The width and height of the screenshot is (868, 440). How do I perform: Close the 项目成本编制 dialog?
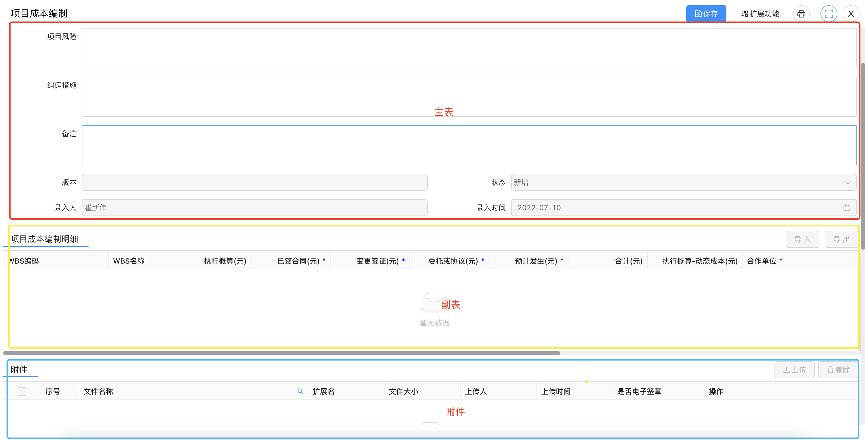click(x=851, y=14)
